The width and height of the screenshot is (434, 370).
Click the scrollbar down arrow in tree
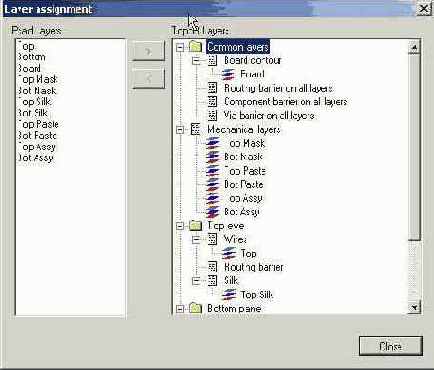click(x=414, y=307)
